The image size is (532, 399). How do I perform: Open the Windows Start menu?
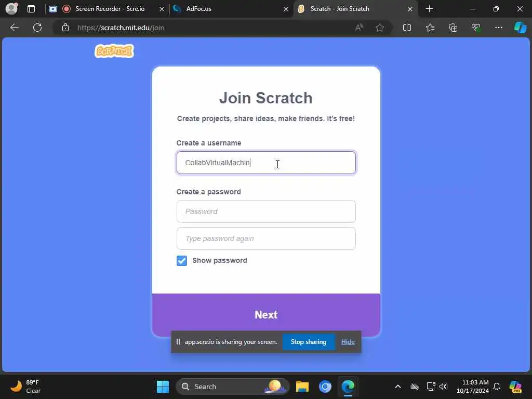pyautogui.click(x=163, y=387)
